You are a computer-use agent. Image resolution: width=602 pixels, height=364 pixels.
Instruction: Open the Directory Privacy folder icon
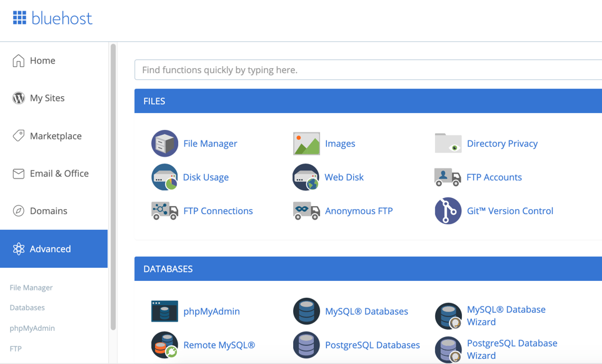(x=448, y=143)
